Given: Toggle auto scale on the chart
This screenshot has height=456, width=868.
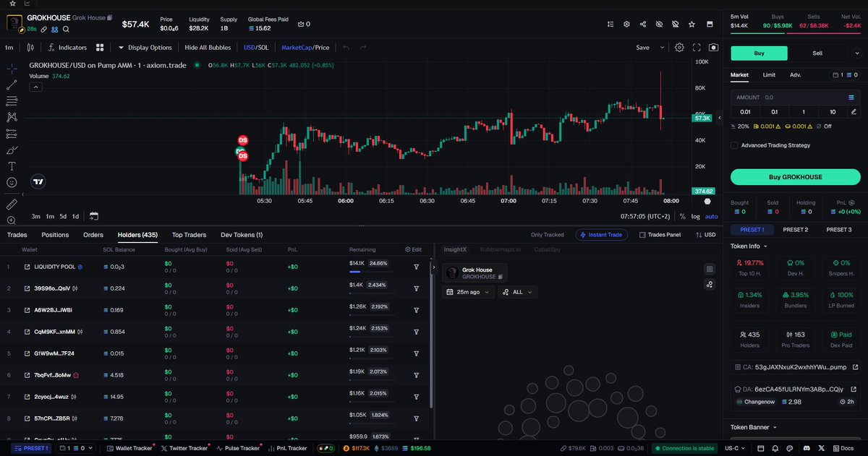Looking at the screenshot, I should click(x=712, y=216).
